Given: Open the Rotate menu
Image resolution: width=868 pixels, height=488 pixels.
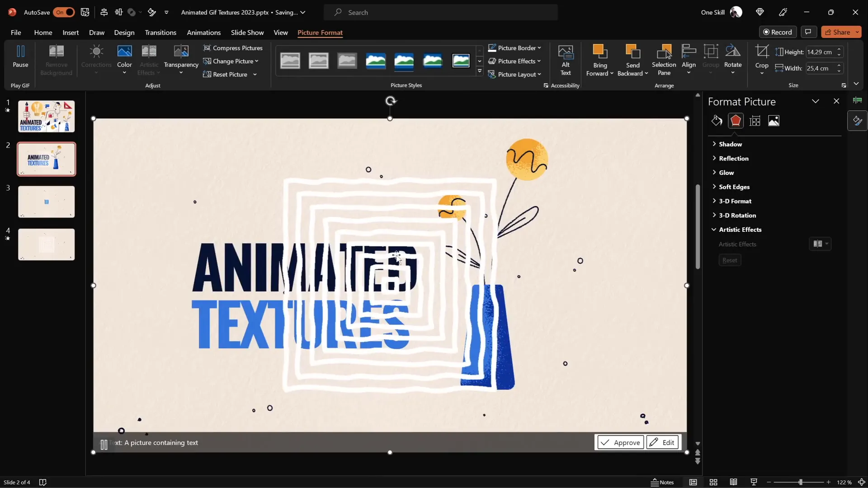Looking at the screenshot, I should pos(733,60).
